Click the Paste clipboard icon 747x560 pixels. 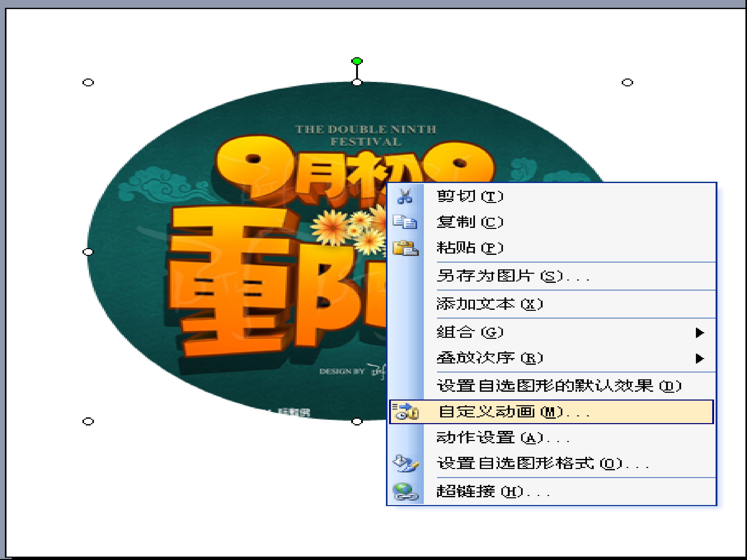pyautogui.click(x=405, y=248)
